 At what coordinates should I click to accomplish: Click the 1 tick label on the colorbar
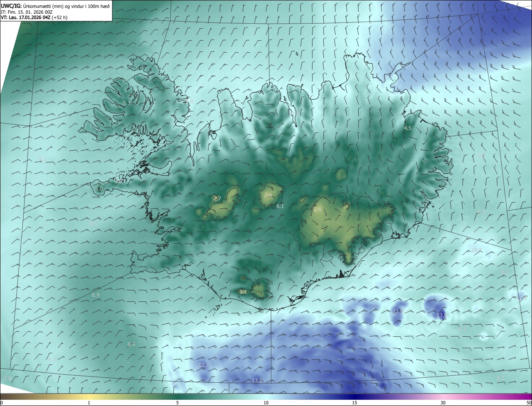point(89,403)
